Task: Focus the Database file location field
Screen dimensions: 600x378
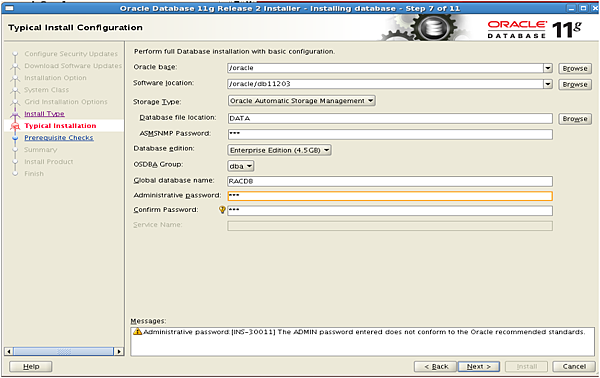Action: coord(390,118)
